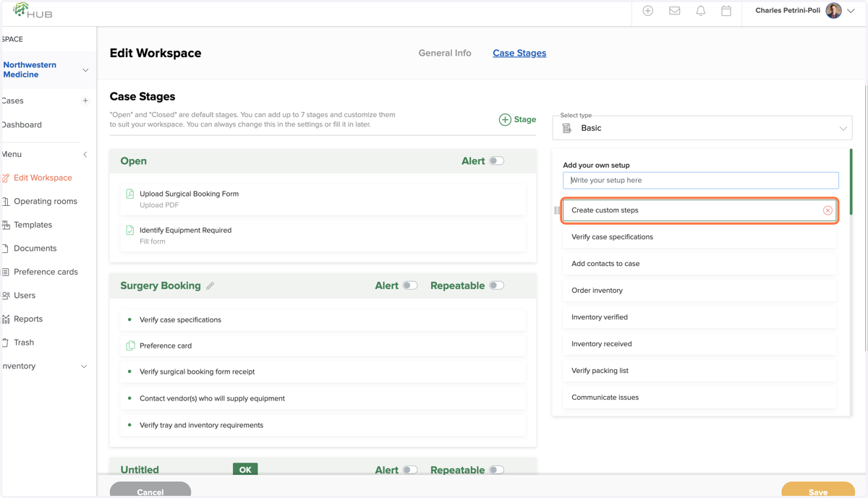Open the calendar icon in top bar

click(x=726, y=11)
